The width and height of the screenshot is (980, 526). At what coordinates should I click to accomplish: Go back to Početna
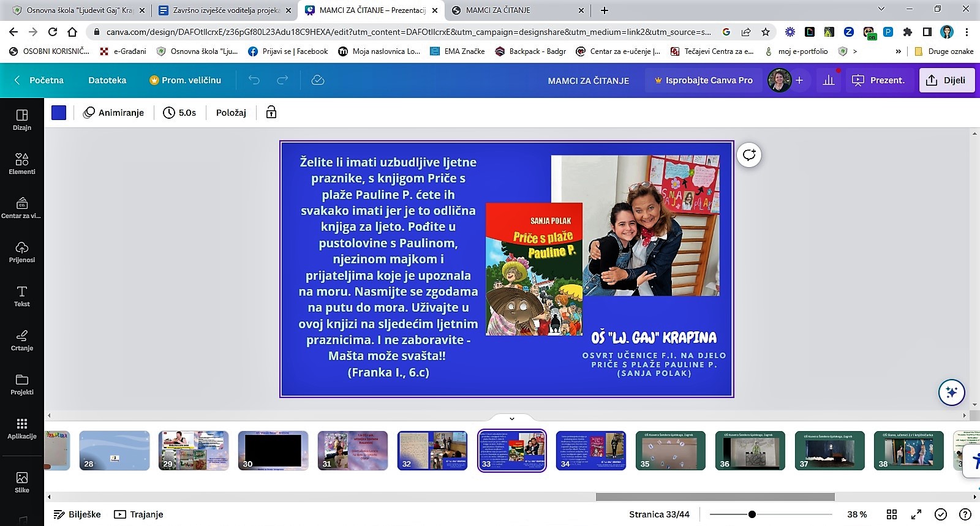click(x=39, y=80)
